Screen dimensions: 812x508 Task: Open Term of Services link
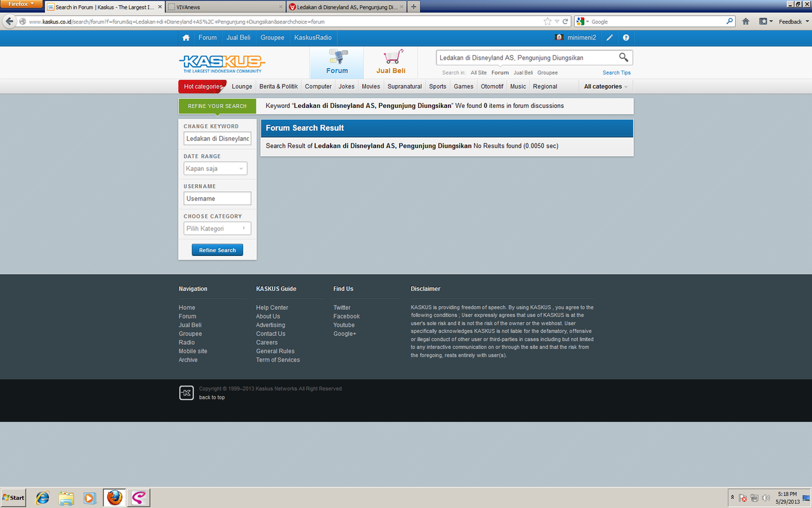278,360
